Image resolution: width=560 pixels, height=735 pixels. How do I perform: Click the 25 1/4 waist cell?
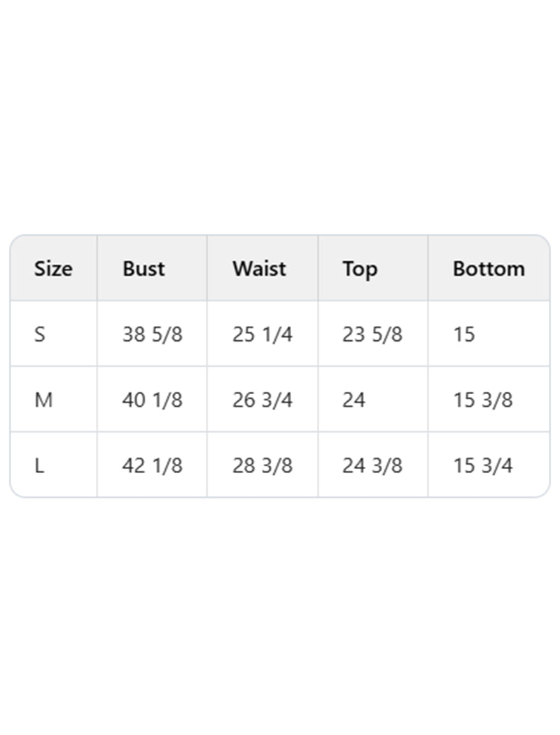pyautogui.click(x=262, y=335)
